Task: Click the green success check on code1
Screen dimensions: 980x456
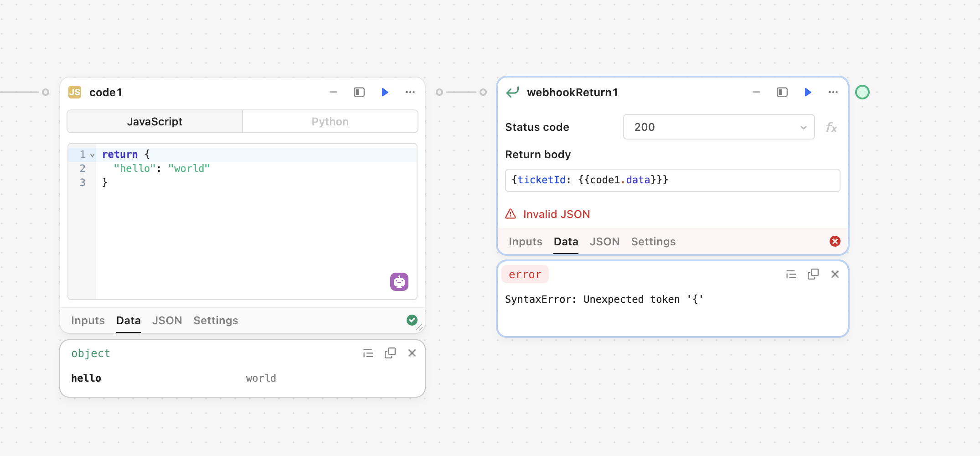Action: pos(412,320)
